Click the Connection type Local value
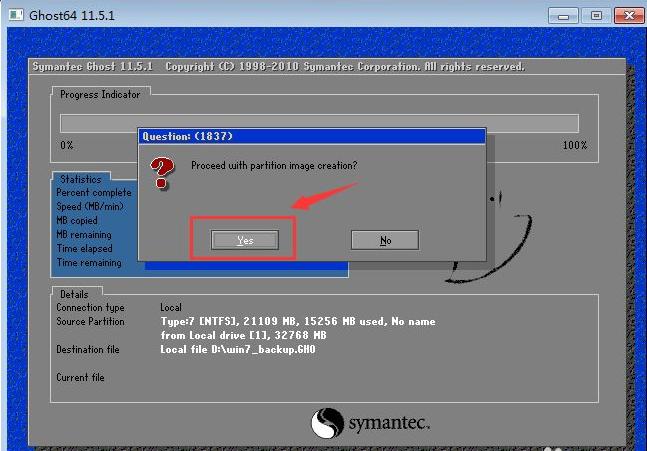 tap(171, 307)
